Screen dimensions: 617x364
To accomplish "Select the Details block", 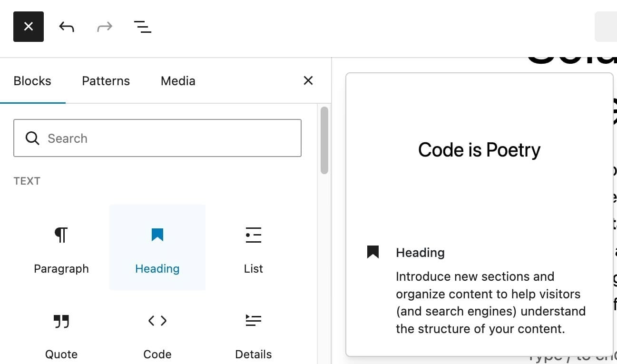I will pos(253,321).
